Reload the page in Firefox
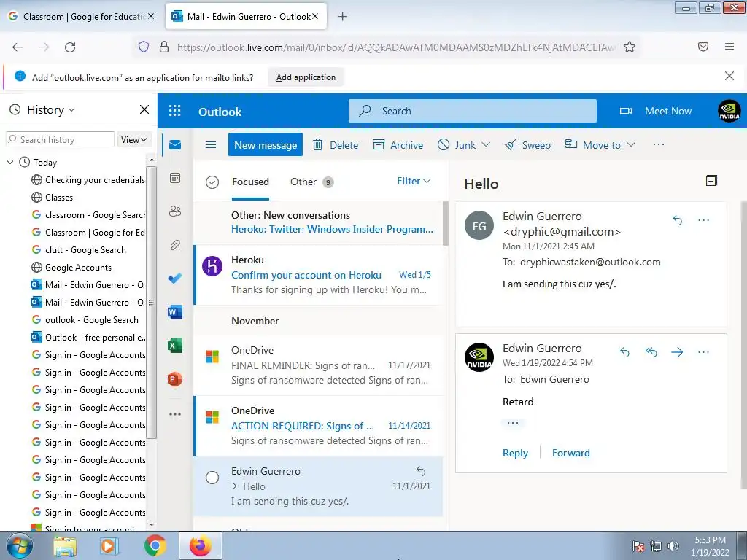 tap(70, 47)
